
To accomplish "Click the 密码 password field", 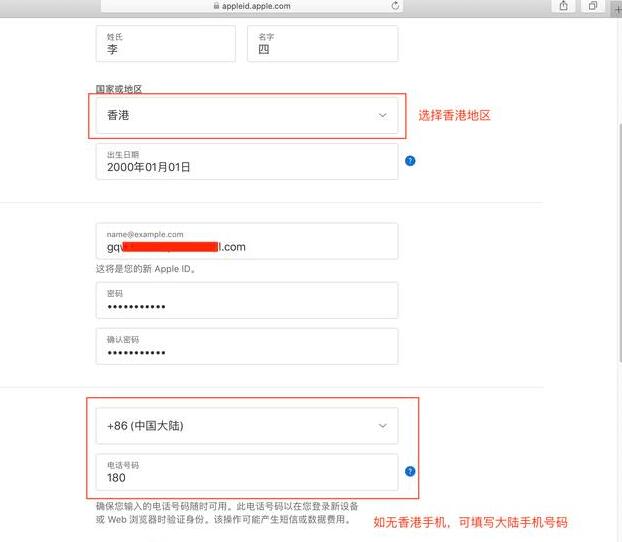I will pyautogui.click(x=247, y=300).
